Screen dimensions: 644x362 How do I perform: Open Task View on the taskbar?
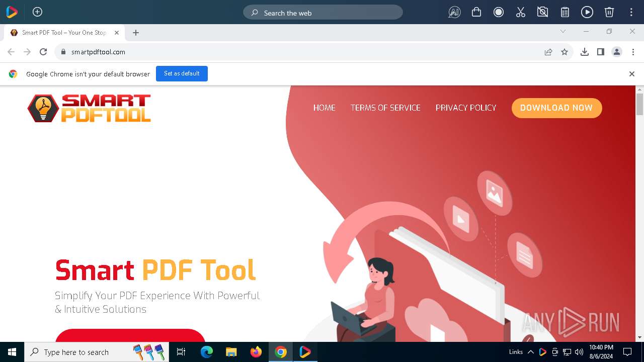[x=181, y=352]
